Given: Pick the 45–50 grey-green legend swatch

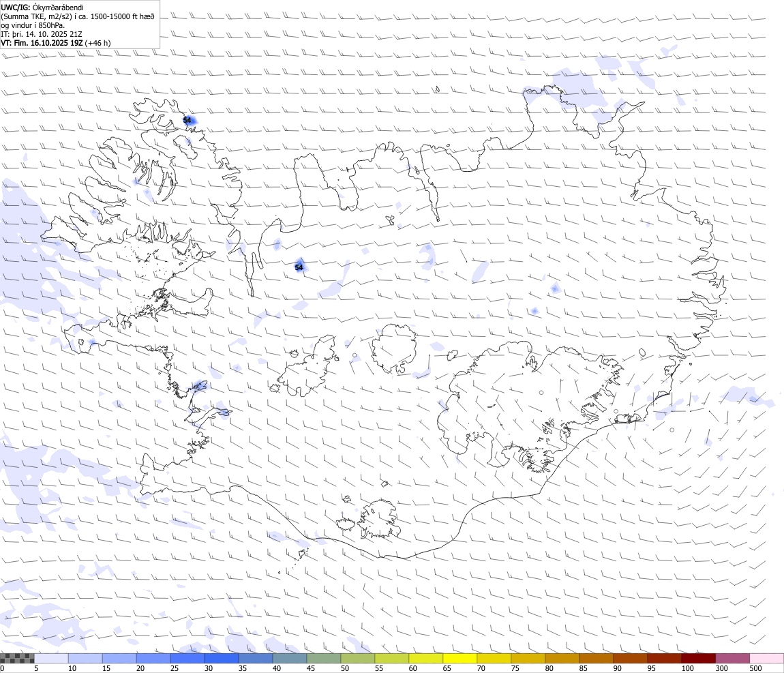Looking at the screenshot, I should pyautogui.click(x=324, y=658).
